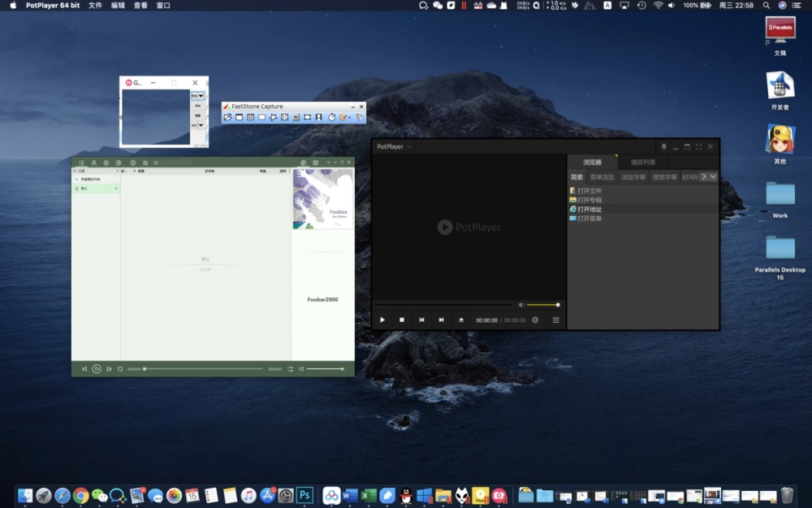Click the Foobox album art thumbnail
The image size is (812, 508).
tap(322, 198)
